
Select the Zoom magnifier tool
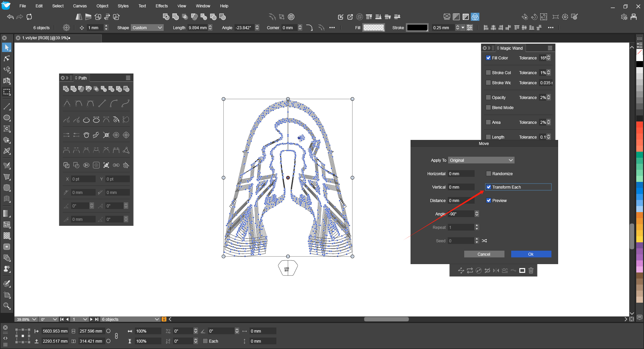click(7, 306)
